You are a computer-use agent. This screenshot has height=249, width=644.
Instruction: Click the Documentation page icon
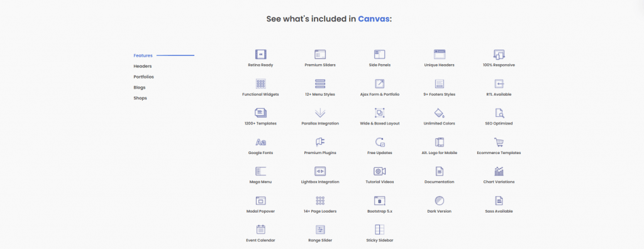point(440,171)
